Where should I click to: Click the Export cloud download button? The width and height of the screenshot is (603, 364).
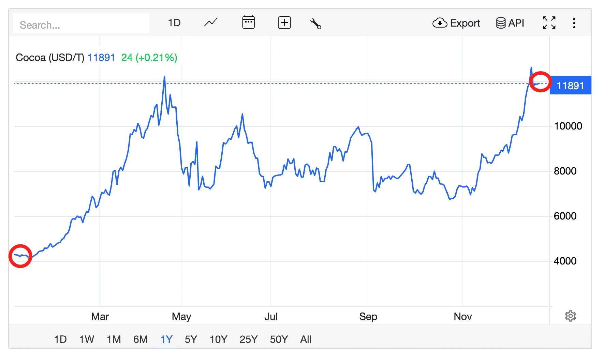(x=456, y=23)
